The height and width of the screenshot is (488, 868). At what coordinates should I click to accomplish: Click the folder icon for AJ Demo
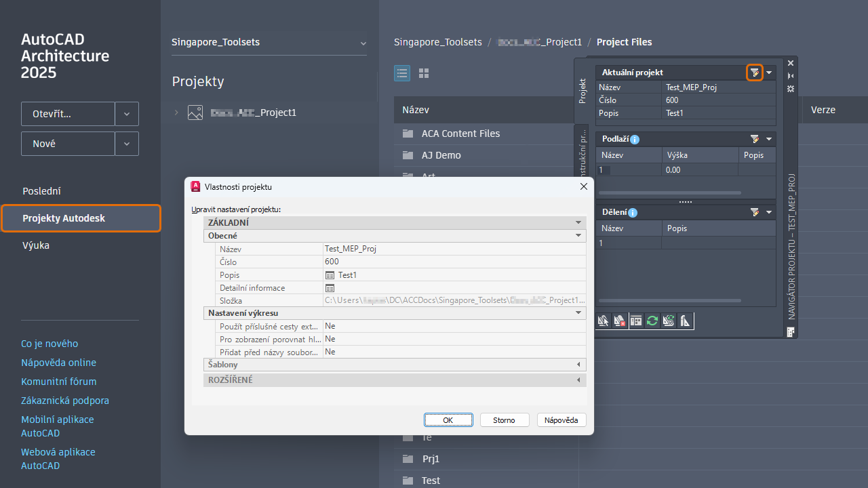[408, 155]
